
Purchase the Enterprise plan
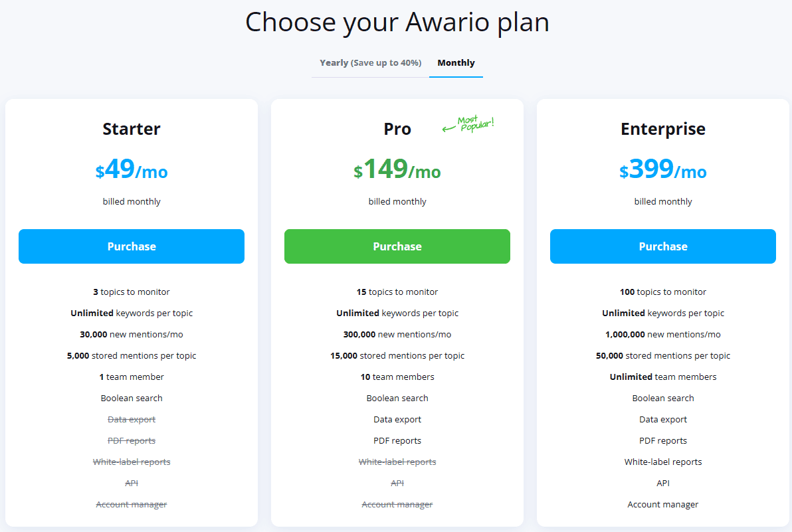pos(662,246)
